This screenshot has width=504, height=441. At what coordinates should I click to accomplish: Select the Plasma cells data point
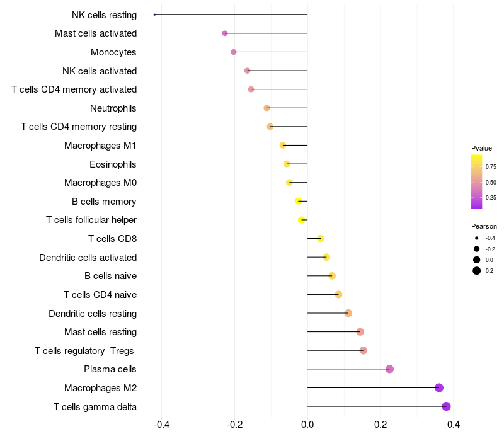[x=389, y=369]
